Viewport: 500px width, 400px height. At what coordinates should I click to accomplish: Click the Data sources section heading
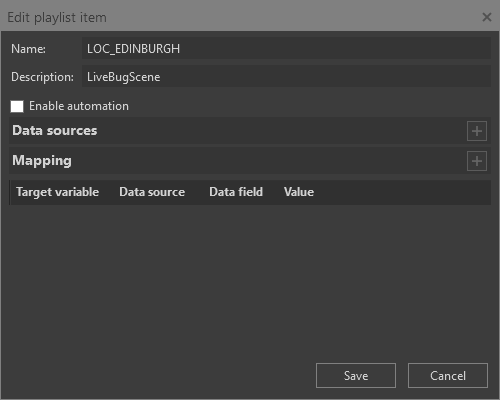(55, 131)
